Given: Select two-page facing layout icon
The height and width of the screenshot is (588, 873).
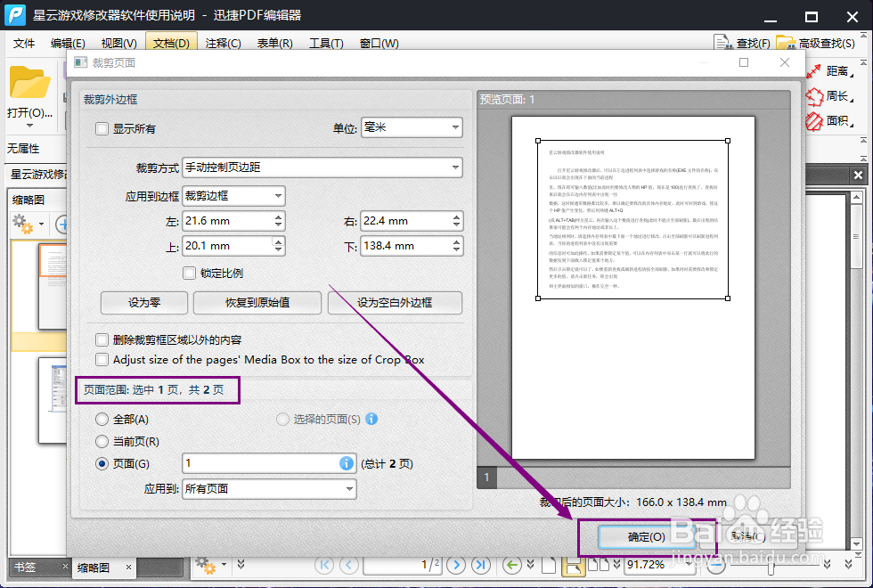Looking at the screenshot, I should (599, 565).
